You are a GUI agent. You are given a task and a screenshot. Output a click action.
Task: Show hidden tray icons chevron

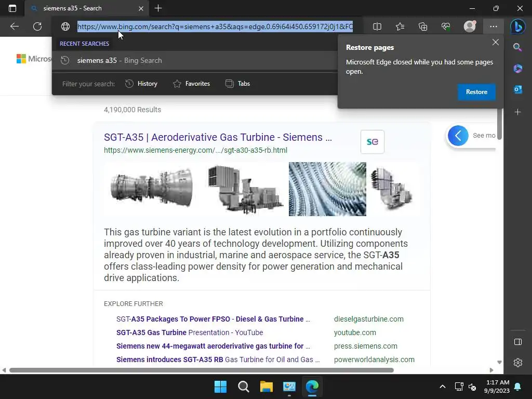[x=443, y=387]
